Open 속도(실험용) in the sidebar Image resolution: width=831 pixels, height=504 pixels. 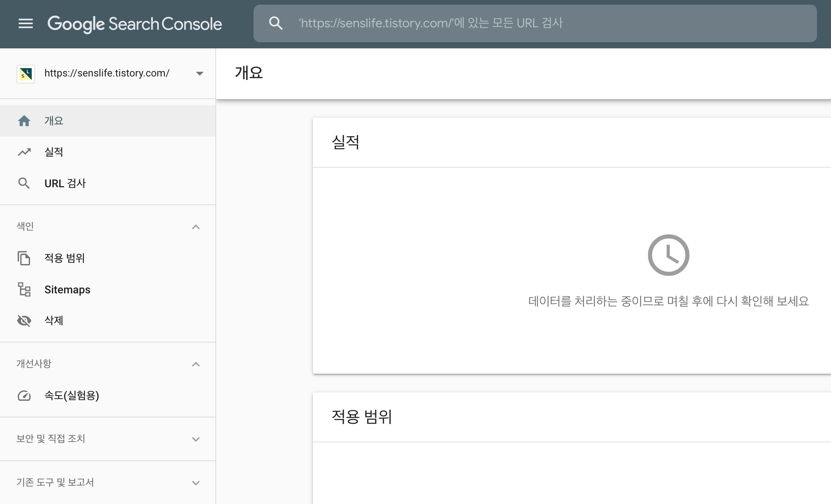(108, 396)
